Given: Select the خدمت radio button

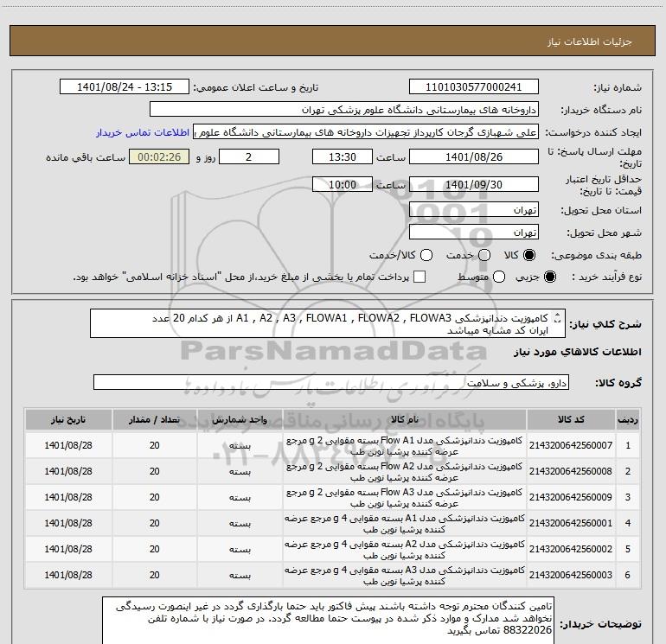Looking at the screenshot, I should pos(484,255).
